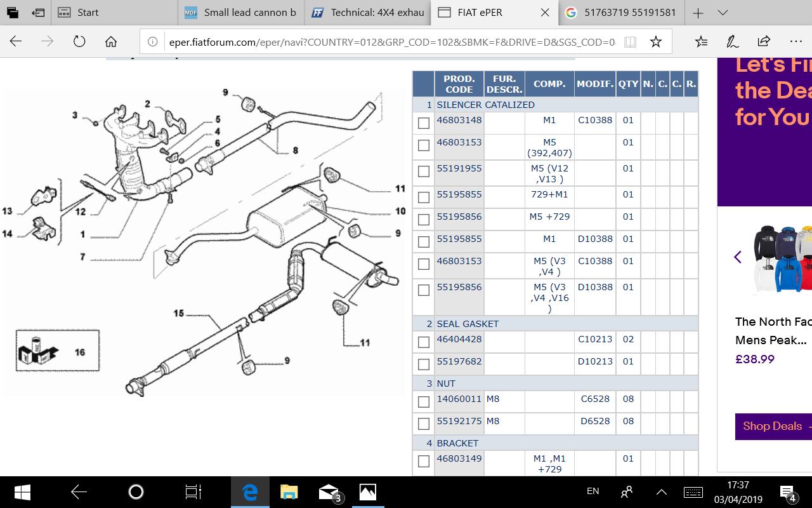812x508 pixels.
Task: Click modification code C10388 for 46803148
Action: coord(595,120)
